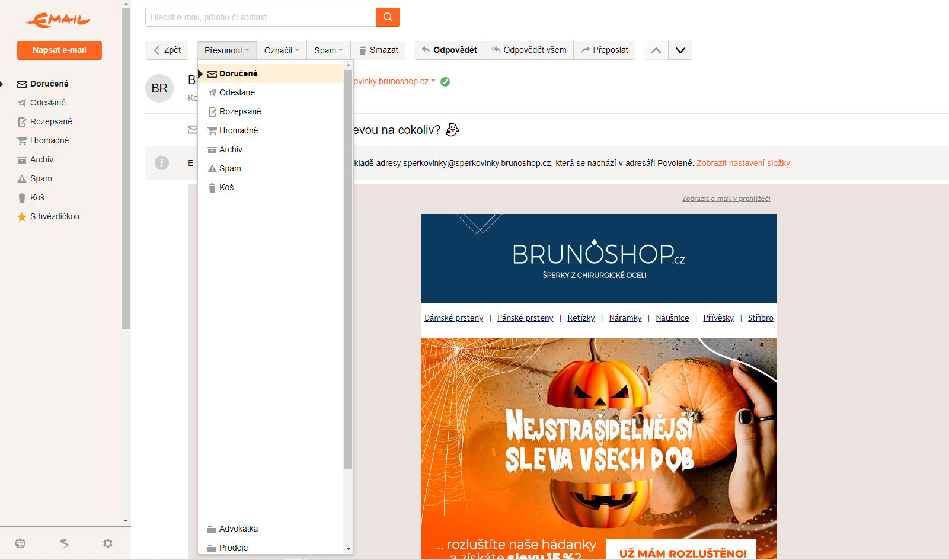Open Odeslané folder in sidebar
949x560 pixels.
(x=48, y=103)
